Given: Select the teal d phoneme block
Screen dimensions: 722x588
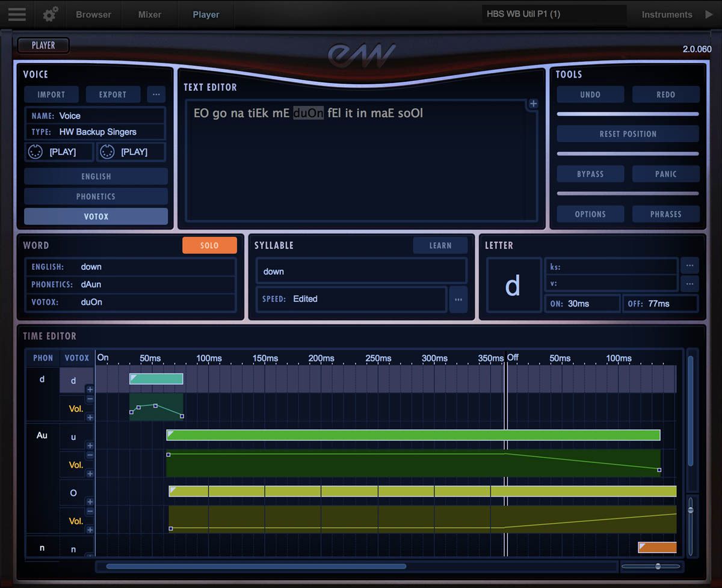Looking at the screenshot, I should pos(156,379).
